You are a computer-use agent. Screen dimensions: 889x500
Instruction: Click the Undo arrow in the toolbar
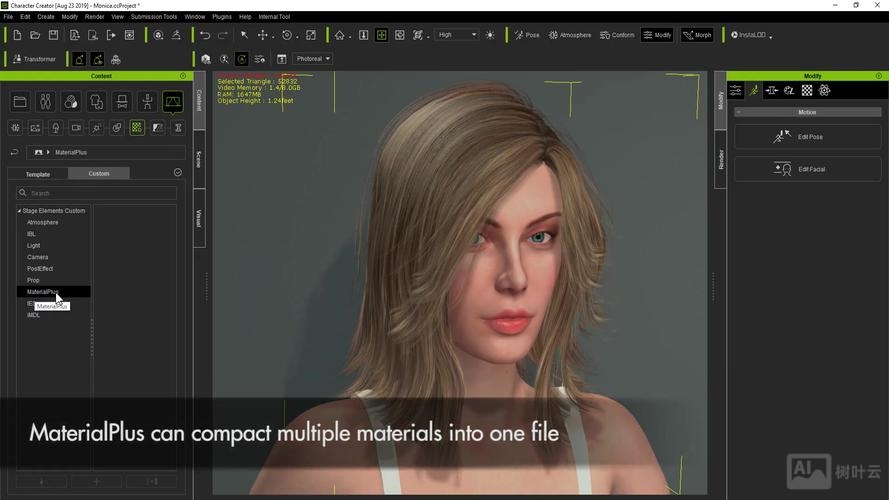205,35
